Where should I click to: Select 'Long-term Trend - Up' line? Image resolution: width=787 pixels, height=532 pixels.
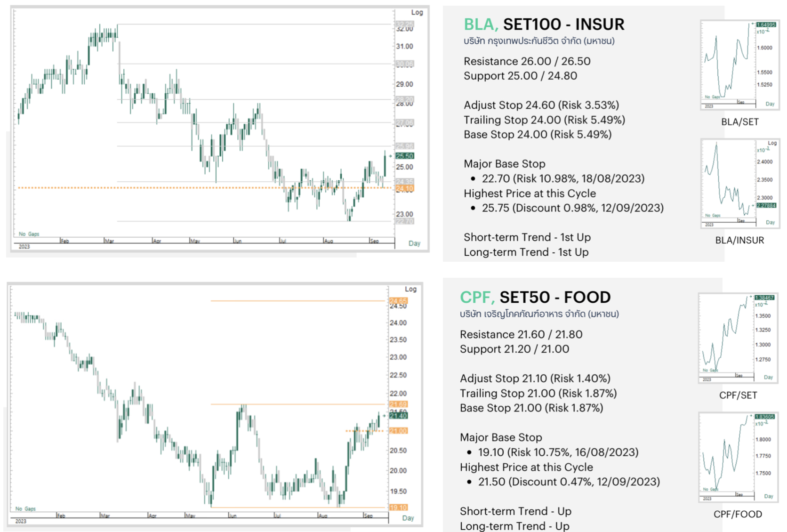514,526
